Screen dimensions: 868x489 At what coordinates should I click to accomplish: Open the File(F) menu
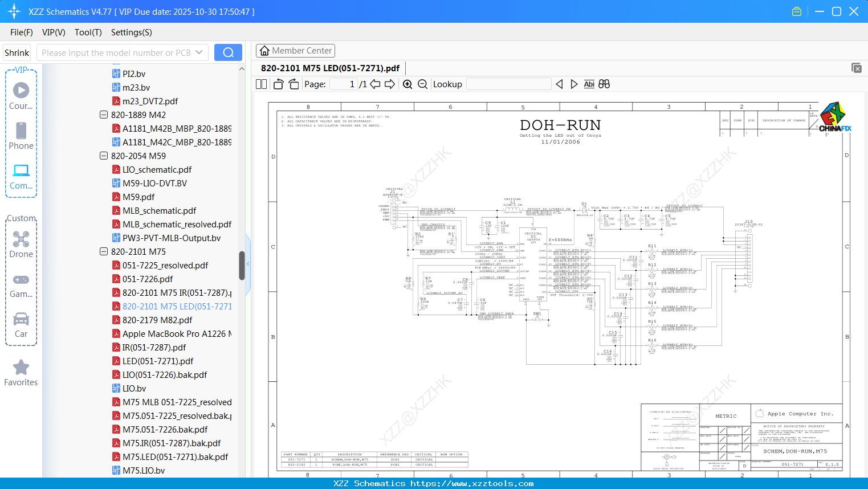[x=22, y=32]
